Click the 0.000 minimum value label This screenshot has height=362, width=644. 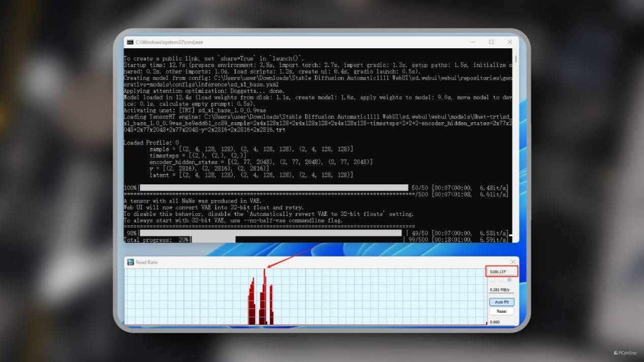pyautogui.click(x=495, y=322)
